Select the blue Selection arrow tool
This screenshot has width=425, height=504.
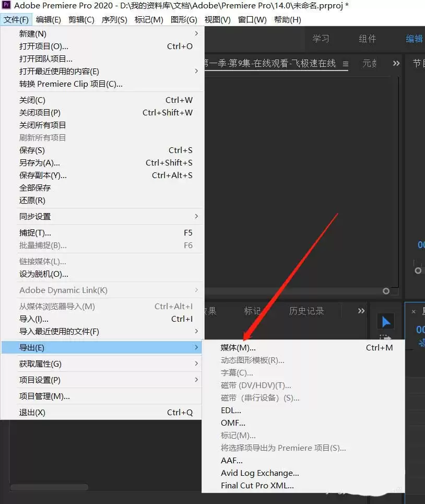click(x=385, y=321)
